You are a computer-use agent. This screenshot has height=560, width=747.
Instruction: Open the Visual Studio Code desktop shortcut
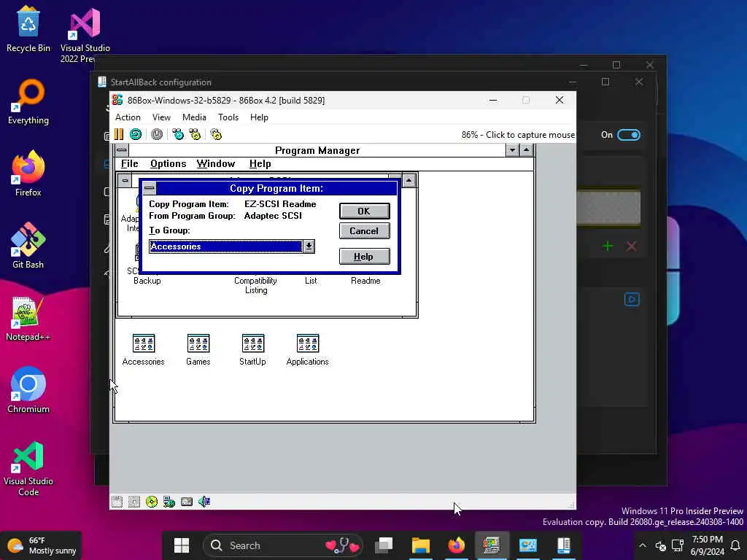pyautogui.click(x=28, y=469)
